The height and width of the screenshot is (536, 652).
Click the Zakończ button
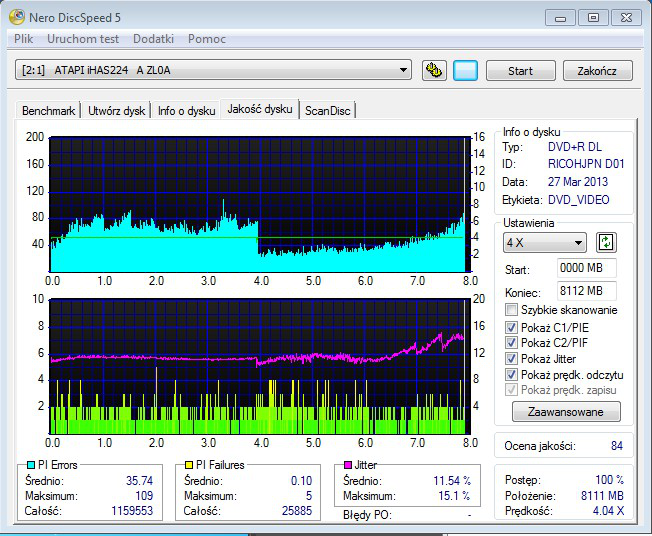pyautogui.click(x=598, y=71)
